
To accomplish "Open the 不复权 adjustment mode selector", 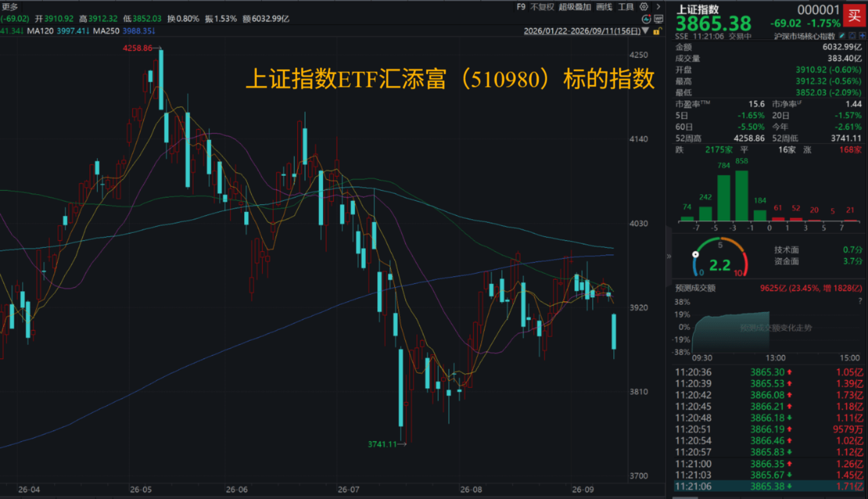I will coord(542,7).
